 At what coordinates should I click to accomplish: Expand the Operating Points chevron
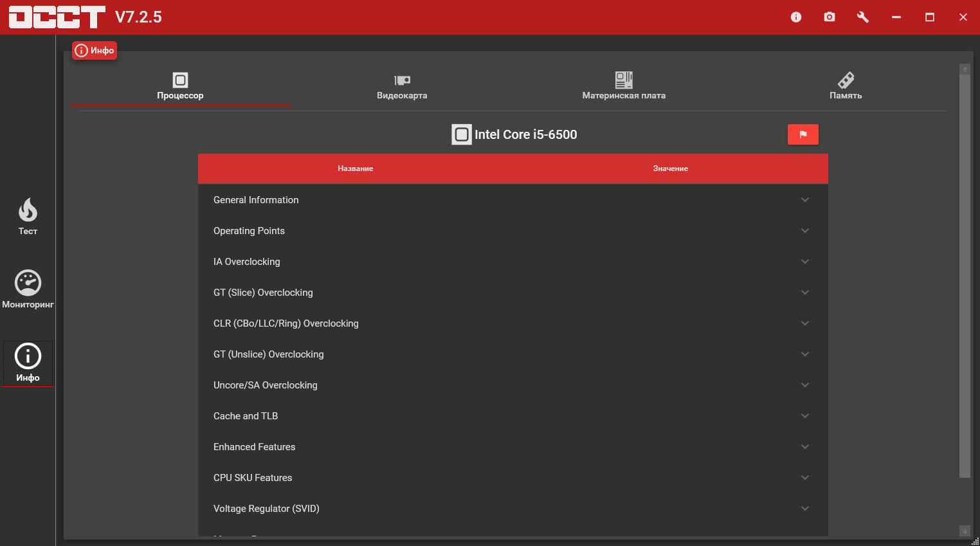point(805,231)
